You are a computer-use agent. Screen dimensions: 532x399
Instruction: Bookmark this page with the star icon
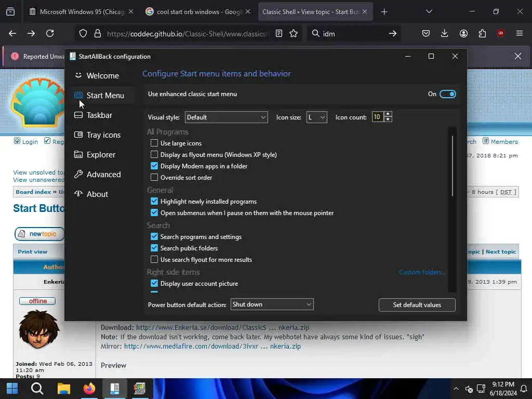(294, 33)
